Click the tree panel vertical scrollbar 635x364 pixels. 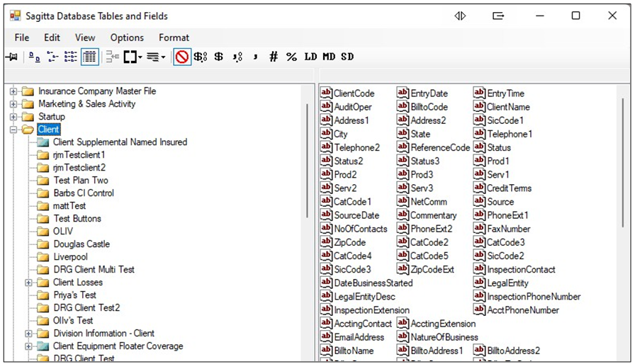308,161
